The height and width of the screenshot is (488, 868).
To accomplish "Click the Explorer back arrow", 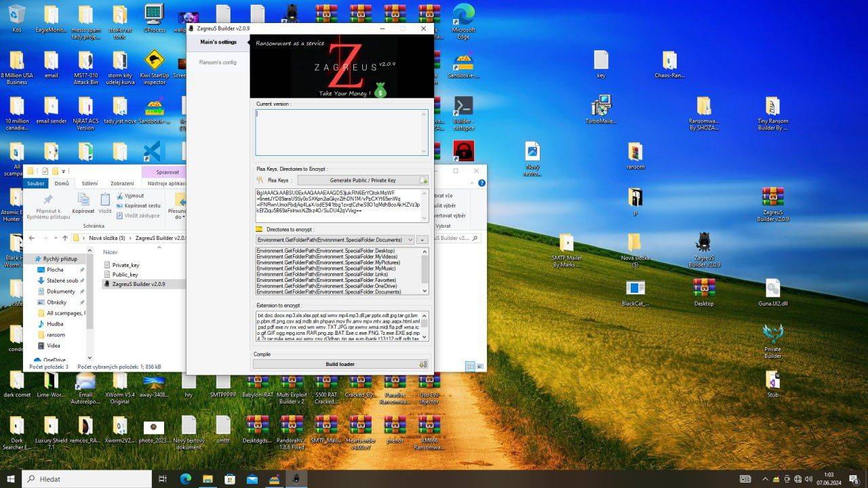I will pyautogui.click(x=31, y=238).
